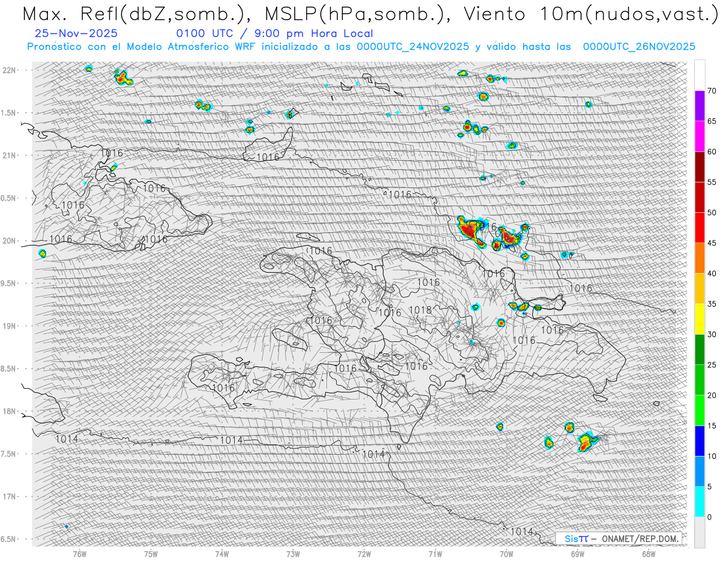This screenshot has height=562, width=728.
Task: Select the dark green 25-30 dBZ color bar segment
Action: [699, 349]
